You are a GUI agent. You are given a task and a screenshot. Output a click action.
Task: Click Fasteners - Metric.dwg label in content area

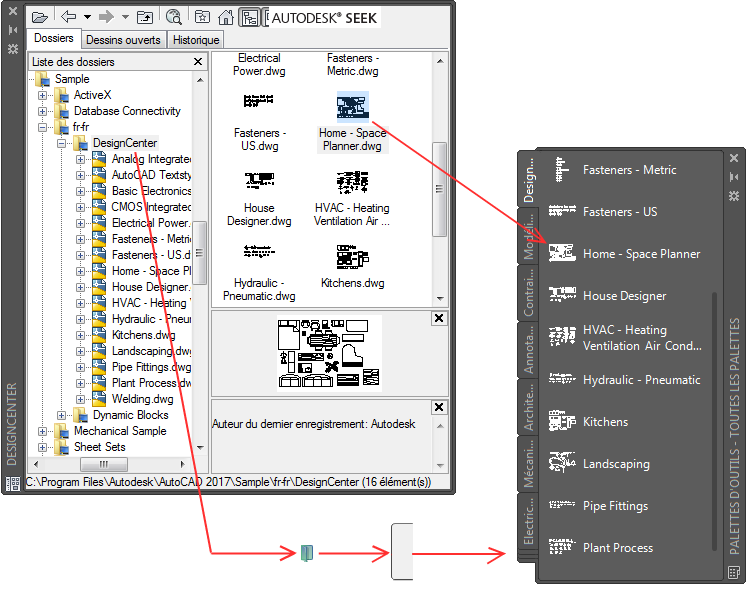(353, 65)
